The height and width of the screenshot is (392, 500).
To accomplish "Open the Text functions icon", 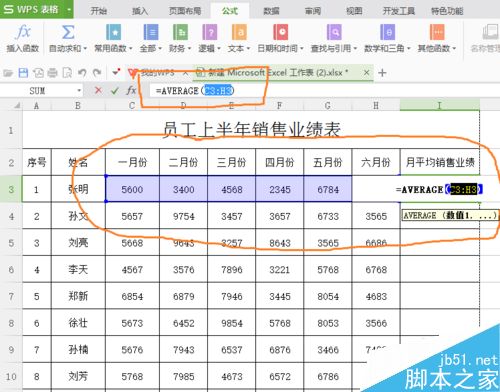I will [239, 32].
